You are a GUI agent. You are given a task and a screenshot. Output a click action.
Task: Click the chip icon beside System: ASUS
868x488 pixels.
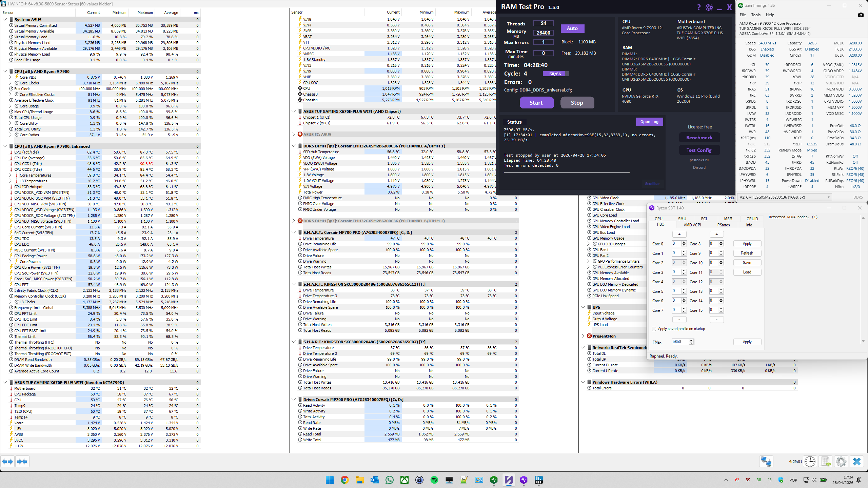[11, 20]
